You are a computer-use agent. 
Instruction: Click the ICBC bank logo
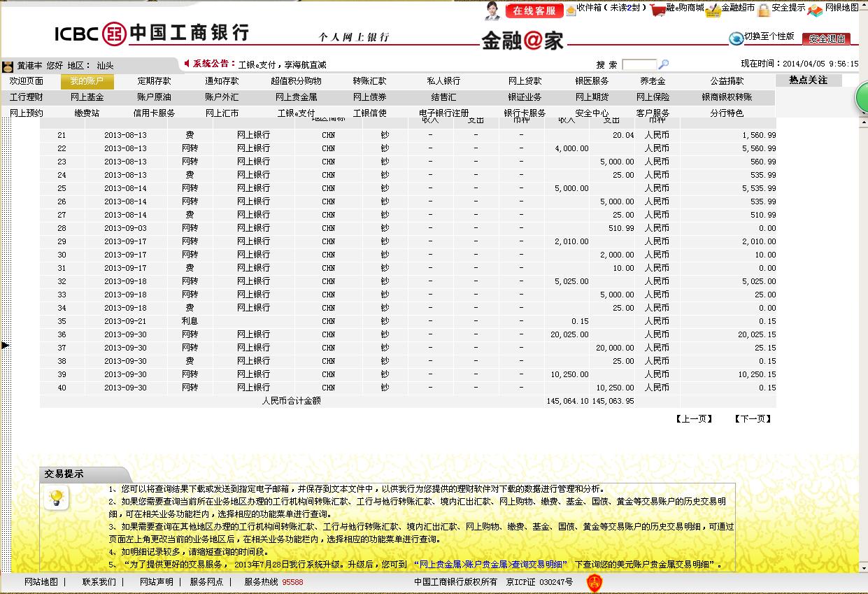[152, 33]
